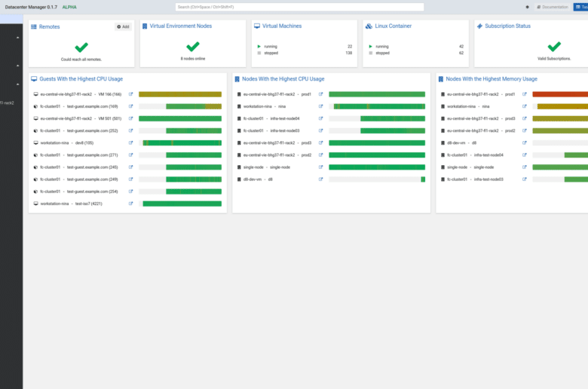Open external link for test-guest.example.com (245)
Image resolution: width=588 pixels, height=389 pixels.
131,167
